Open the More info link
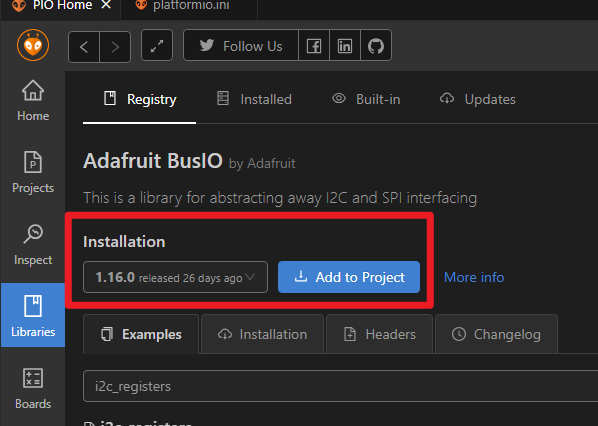Viewport: 598px width, 426px height. click(474, 277)
